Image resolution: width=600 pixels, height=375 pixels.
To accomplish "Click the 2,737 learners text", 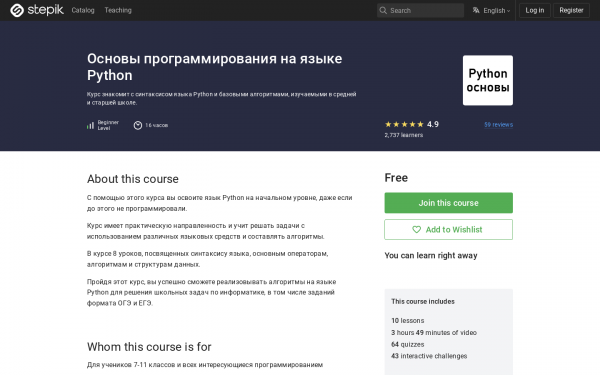I will click(x=404, y=135).
